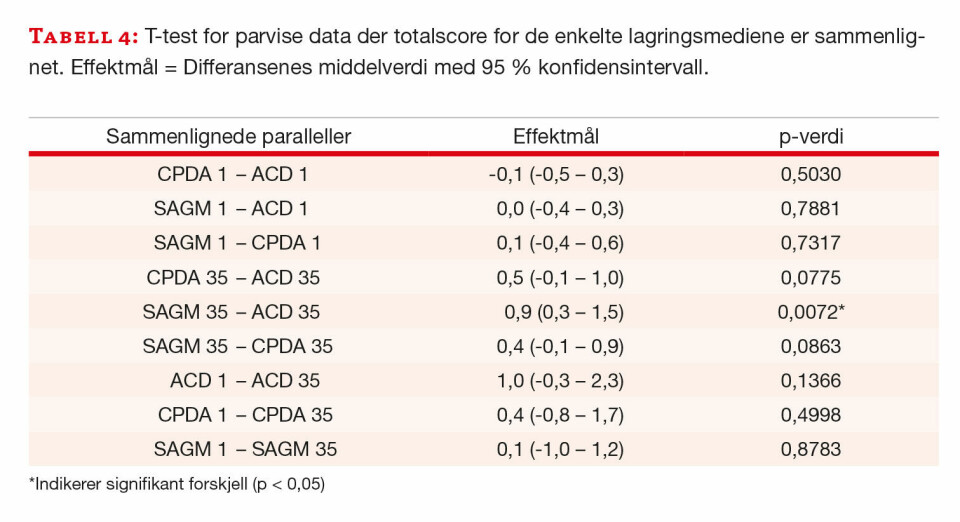The height and width of the screenshot is (522, 960).
Task: Click the effect value '1,0 (-0,3 – 2,3)'
Action: click(x=560, y=381)
